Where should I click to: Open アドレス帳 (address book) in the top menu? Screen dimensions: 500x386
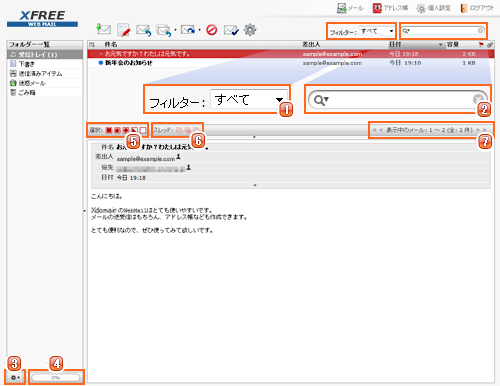(390, 8)
